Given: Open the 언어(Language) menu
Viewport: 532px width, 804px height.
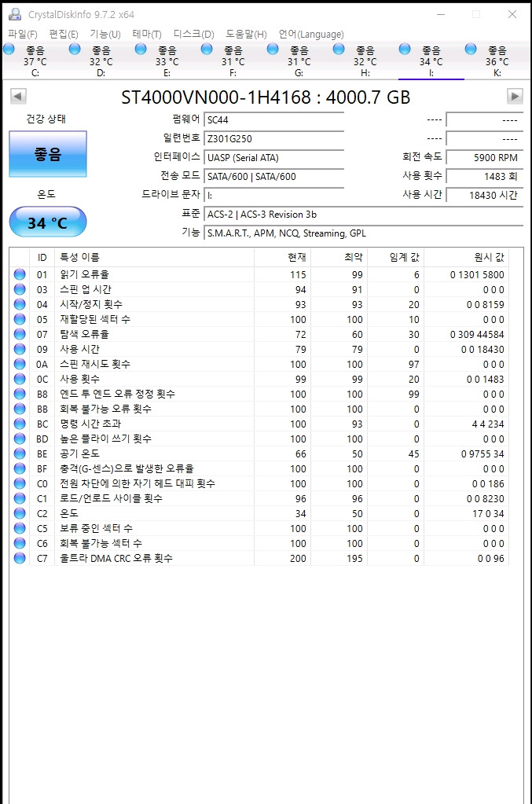Looking at the screenshot, I should point(311,35).
